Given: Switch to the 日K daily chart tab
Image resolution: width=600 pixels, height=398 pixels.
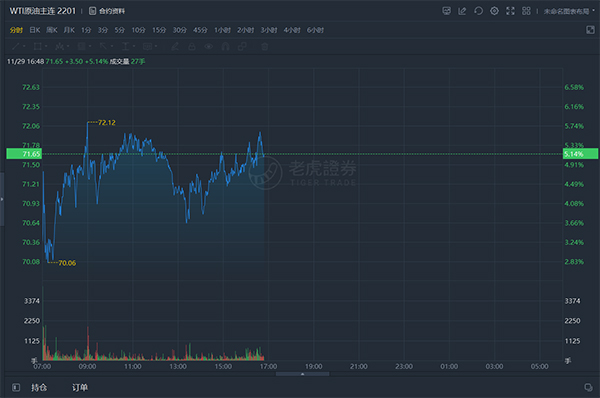Looking at the screenshot, I should [35, 30].
